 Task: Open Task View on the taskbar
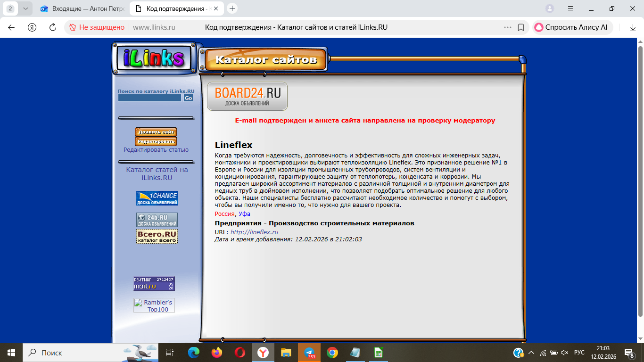170,353
